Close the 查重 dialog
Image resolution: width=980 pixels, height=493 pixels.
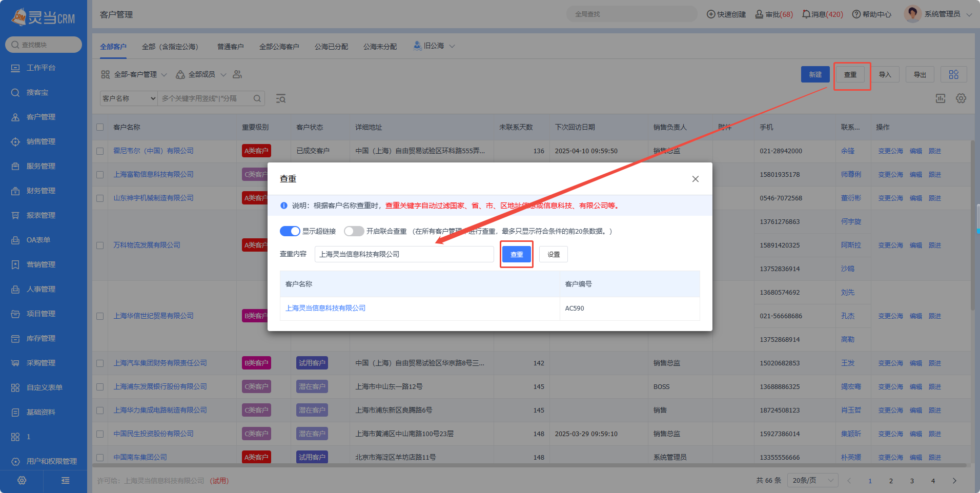695,179
